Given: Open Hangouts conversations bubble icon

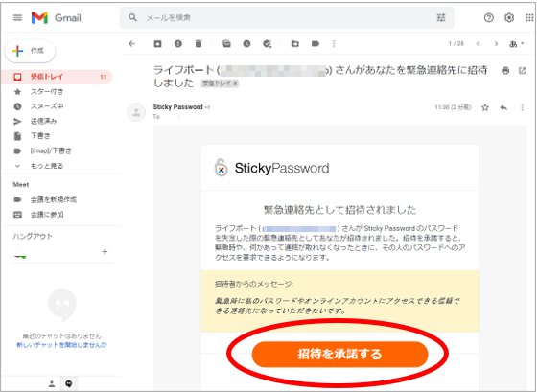Looking at the screenshot, I should [69, 383].
